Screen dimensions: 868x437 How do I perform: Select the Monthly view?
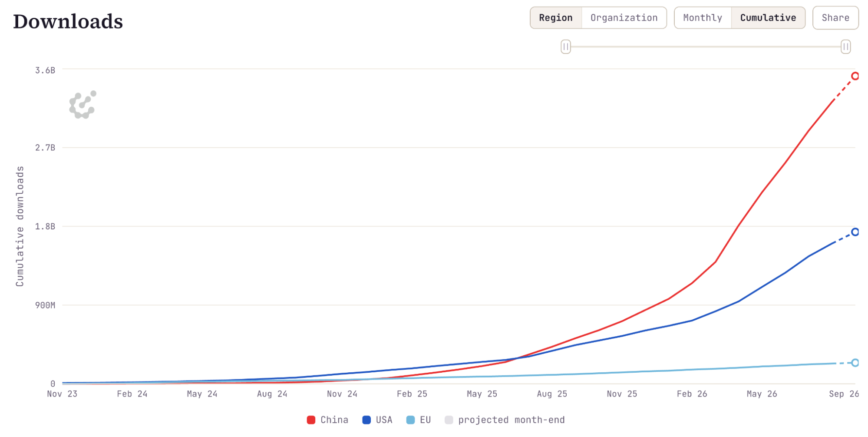(703, 18)
